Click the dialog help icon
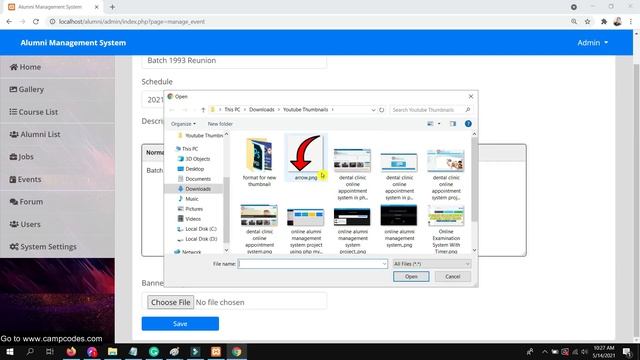 coord(468,124)
